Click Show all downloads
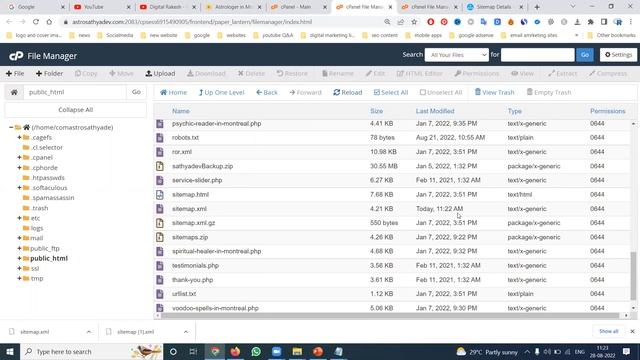 (609, 331)
